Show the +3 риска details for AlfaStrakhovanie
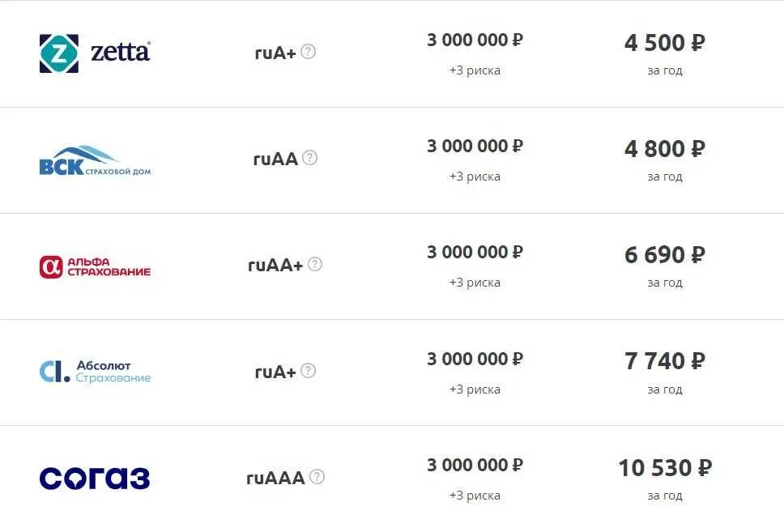The height and width of the screenshot is (532, 784). (475, 283)
